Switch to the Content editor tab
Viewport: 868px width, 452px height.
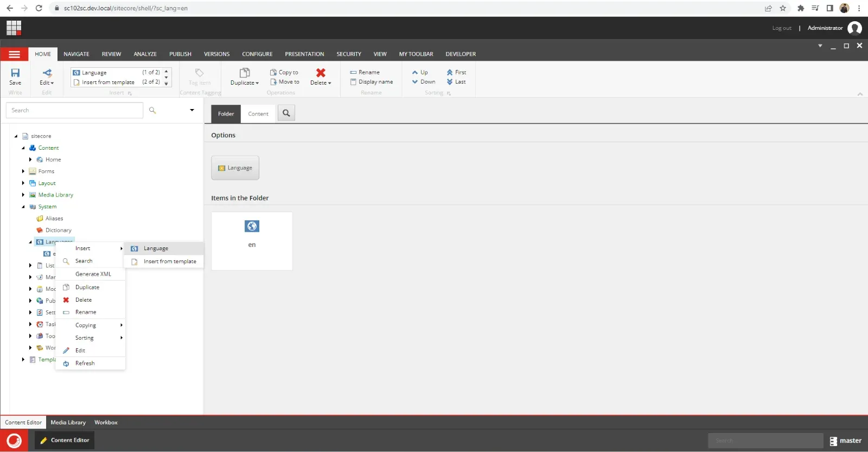258,114
